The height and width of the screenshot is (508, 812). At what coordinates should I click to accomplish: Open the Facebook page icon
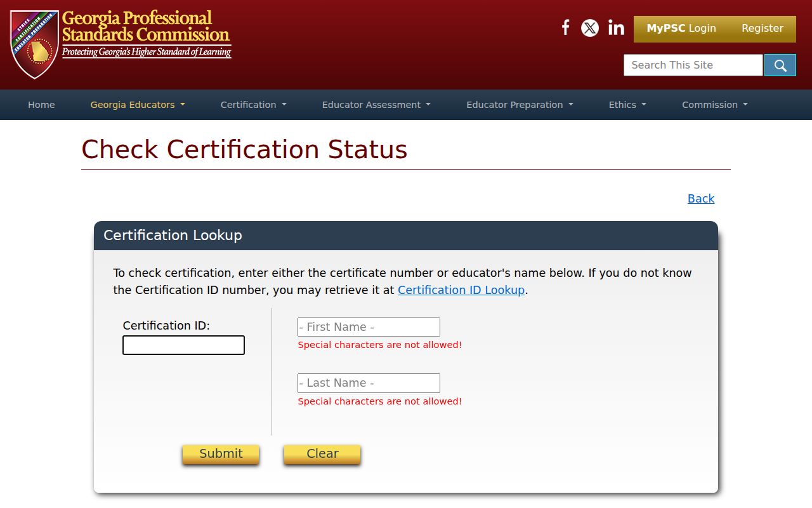pyautogui.click(x=565, y=27)
